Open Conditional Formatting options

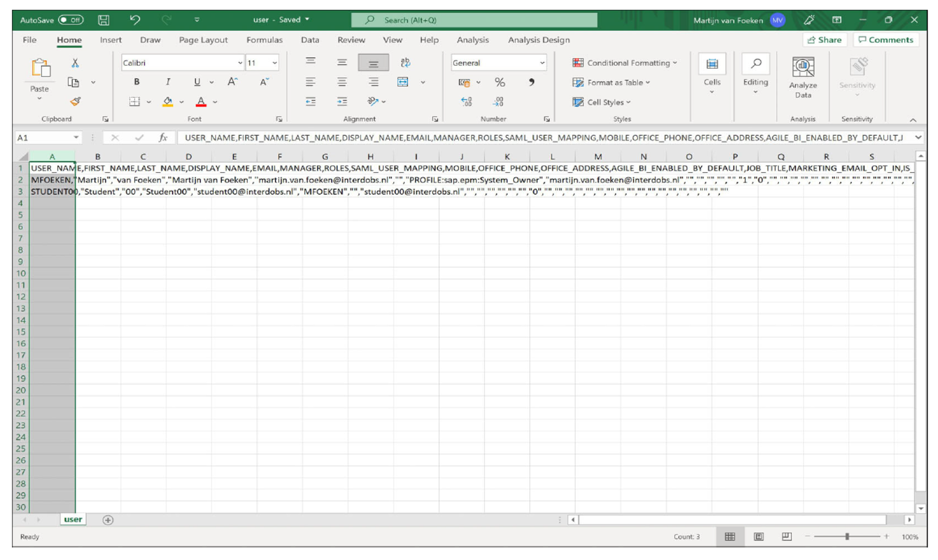tap(624, 63)
